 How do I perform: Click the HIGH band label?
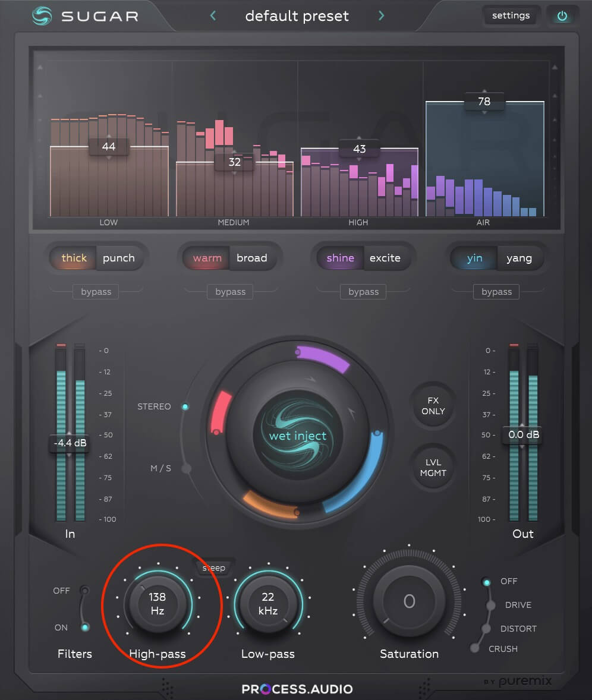click(358, 222)
